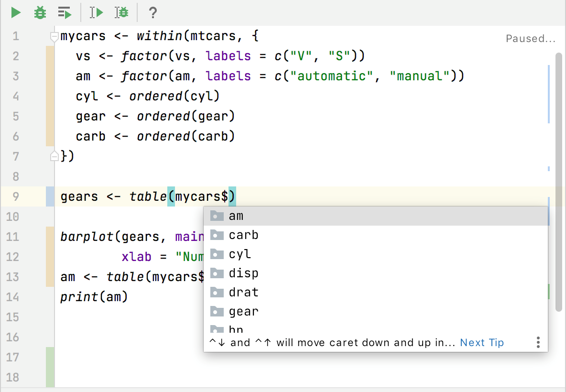The height and width of the screenshot is (392, 566).
Task: Start debugging via the bug icon
Action: point(40,12)
